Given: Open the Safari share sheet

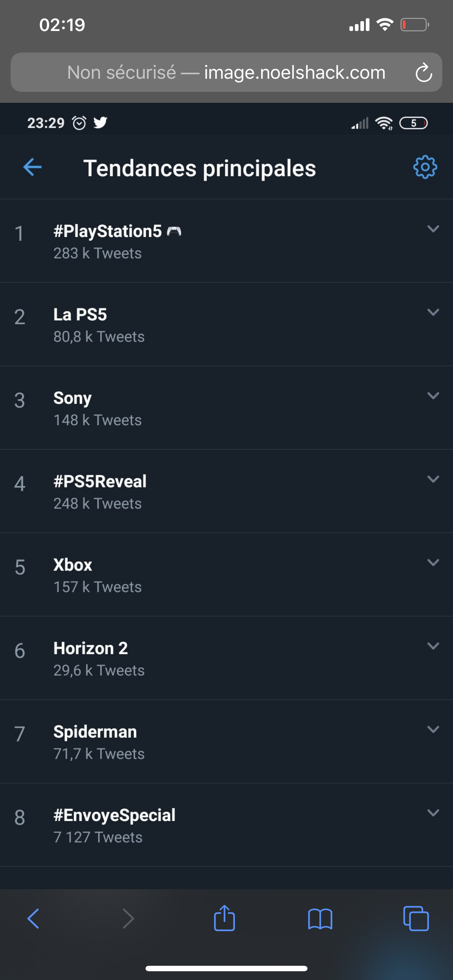Looking at the screenshot, I should click(x=224, y=918).
